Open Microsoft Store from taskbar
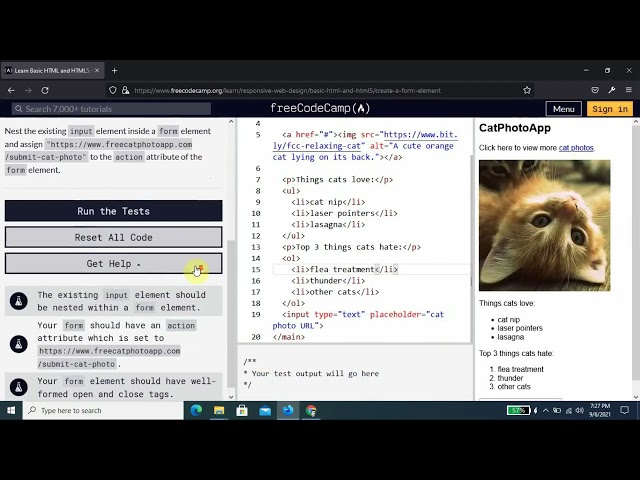 242,410
